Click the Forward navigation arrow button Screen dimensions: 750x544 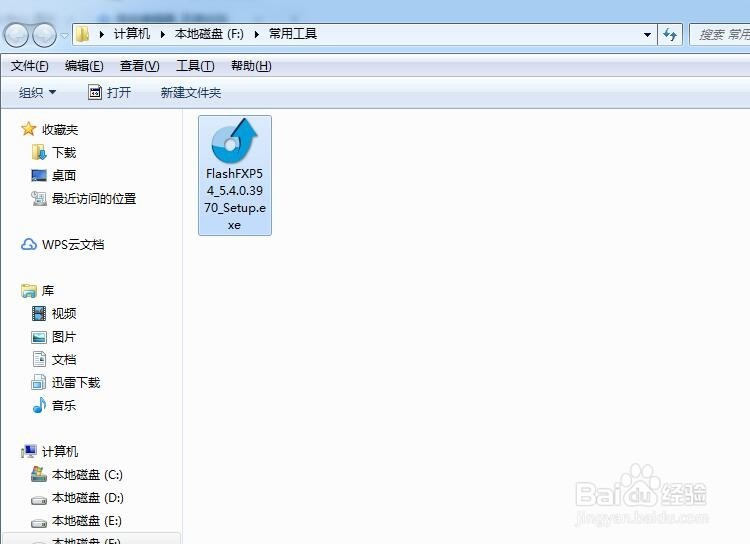click(x=44, y=35)
